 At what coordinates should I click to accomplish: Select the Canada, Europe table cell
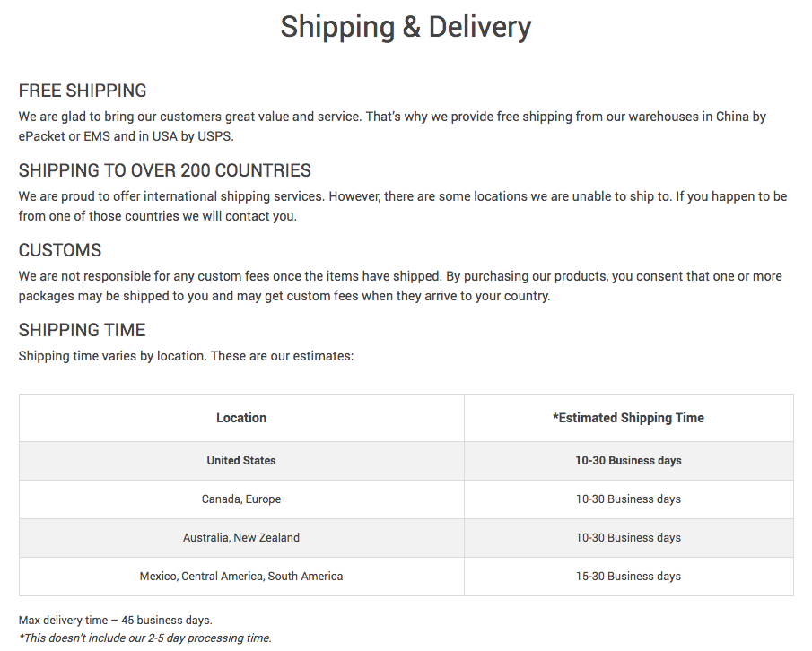pos(241,499)
